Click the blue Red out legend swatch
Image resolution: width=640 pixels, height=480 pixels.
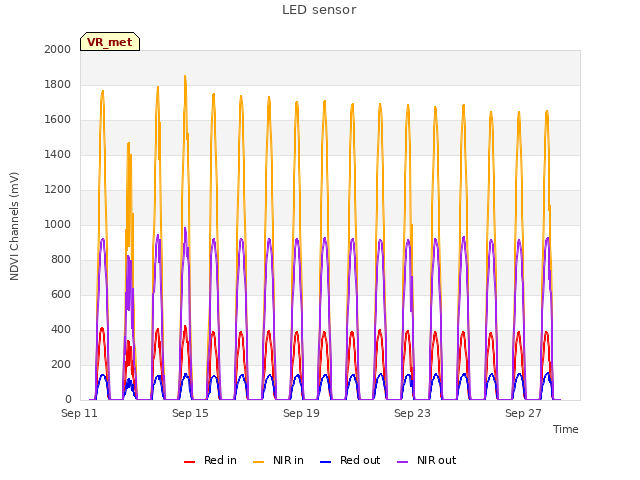click(325, 462)
